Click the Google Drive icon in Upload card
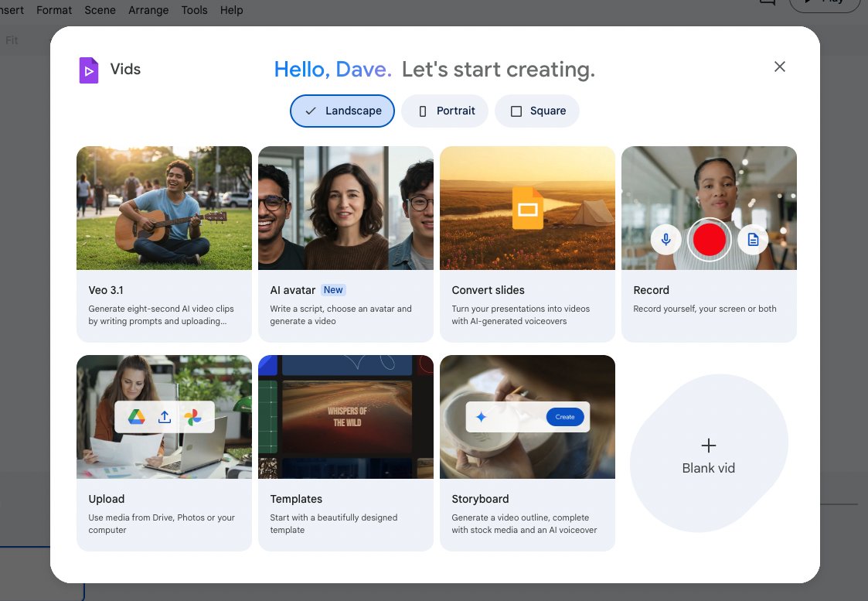 point(136,417)
